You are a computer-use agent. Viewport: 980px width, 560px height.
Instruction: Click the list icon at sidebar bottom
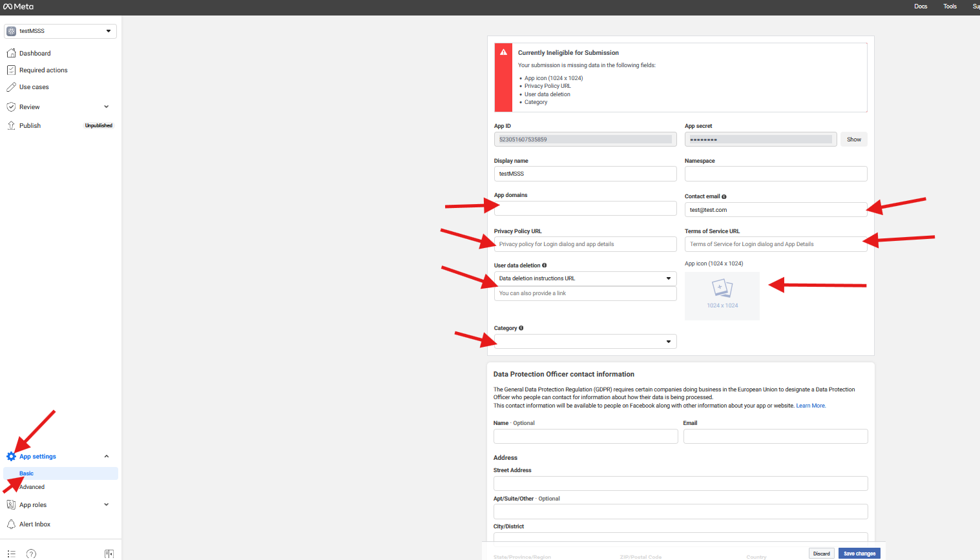(11, 554)
